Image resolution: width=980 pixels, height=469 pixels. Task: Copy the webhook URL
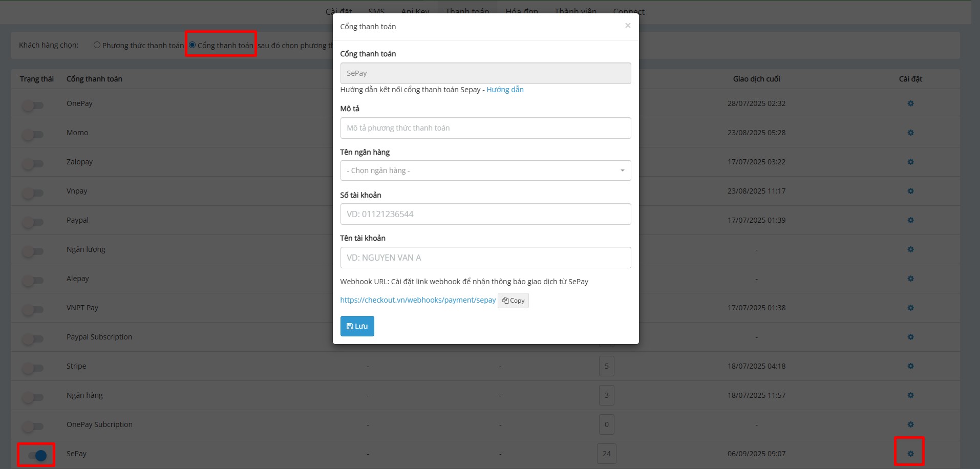tap(513, 301)
